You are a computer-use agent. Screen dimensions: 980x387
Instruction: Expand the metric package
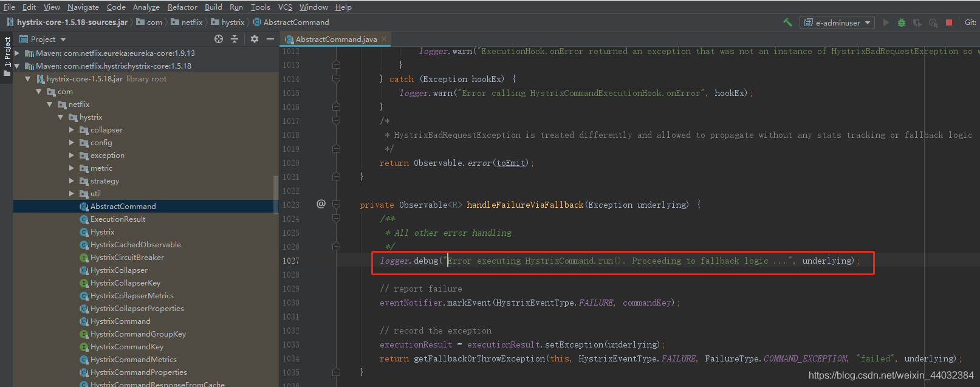[71, 168]
